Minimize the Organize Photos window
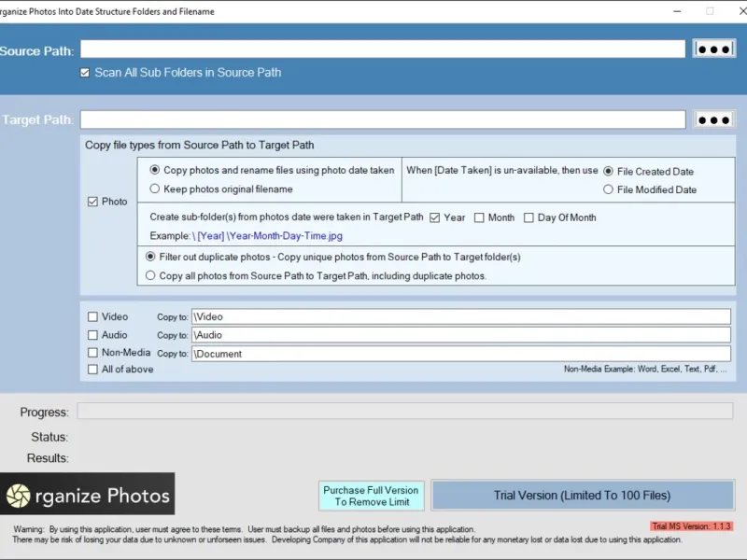 pos(677,11)
